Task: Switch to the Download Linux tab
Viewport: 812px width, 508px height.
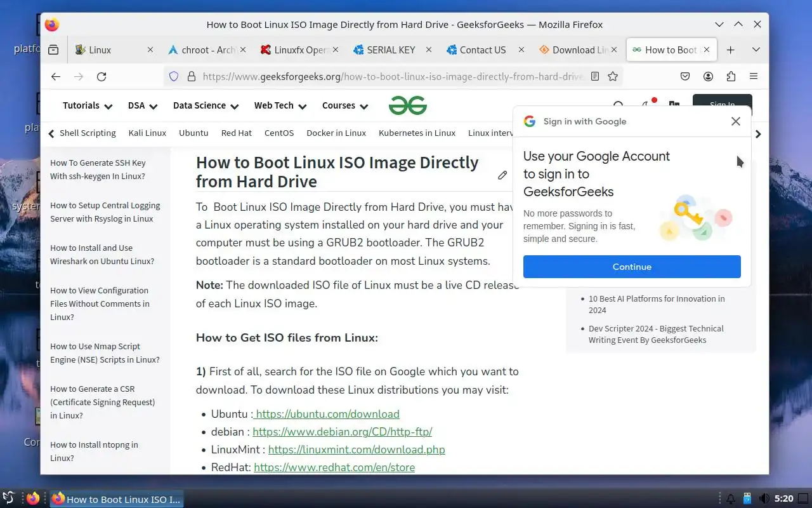Action: click(x=577, y=50)
